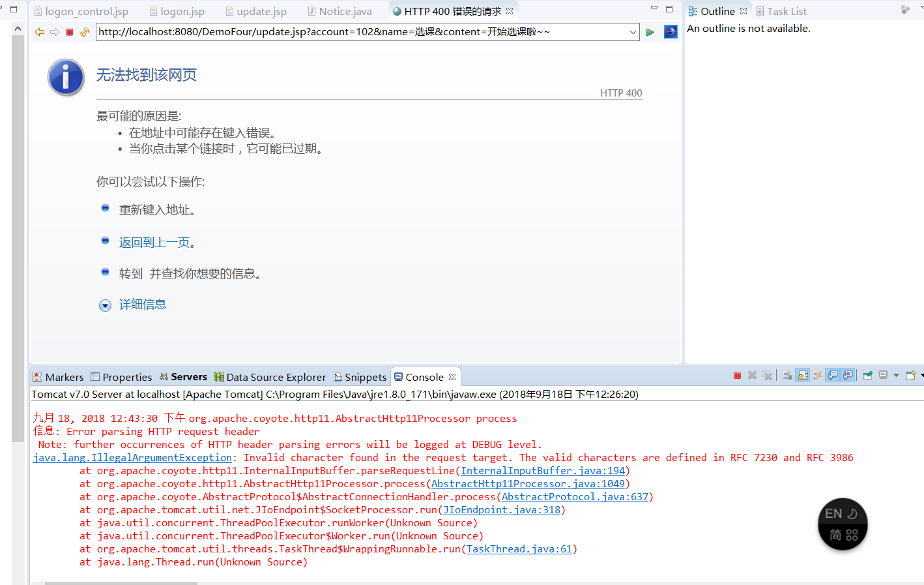Open the Snippets view tab
This screenshot has width=924, height=585.
360,377
